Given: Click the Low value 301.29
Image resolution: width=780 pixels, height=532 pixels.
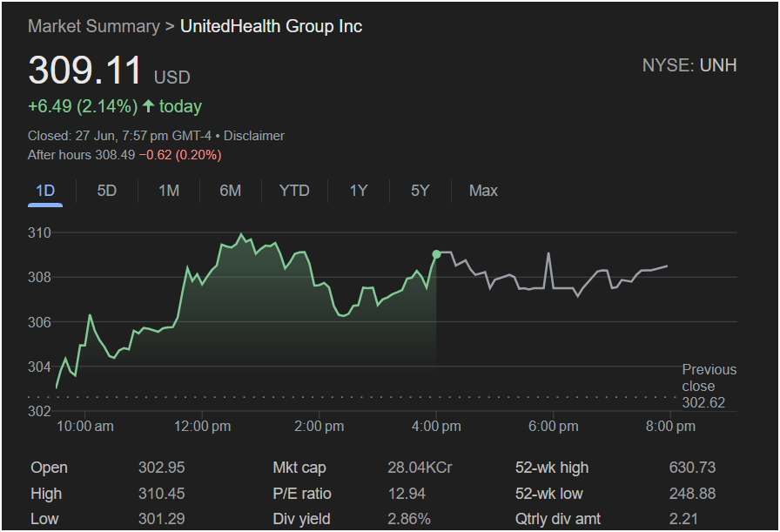Looking at the screenshot, I should point(162,519).
